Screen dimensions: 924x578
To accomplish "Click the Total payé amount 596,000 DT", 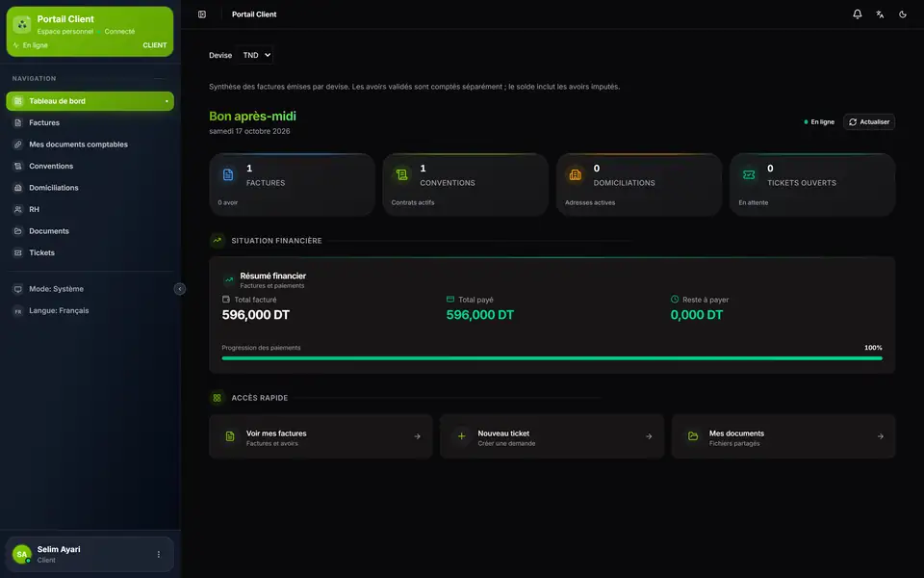I will (480, 315).
